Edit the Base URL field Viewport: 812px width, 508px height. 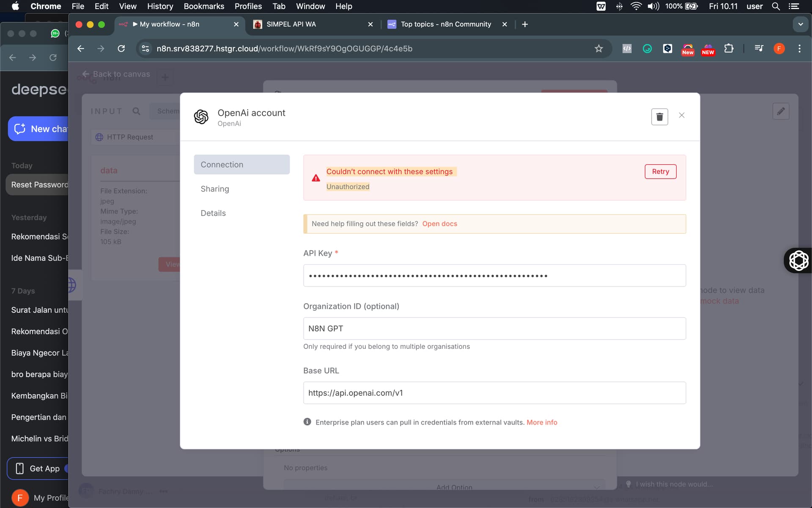click(x=494, y=393)
